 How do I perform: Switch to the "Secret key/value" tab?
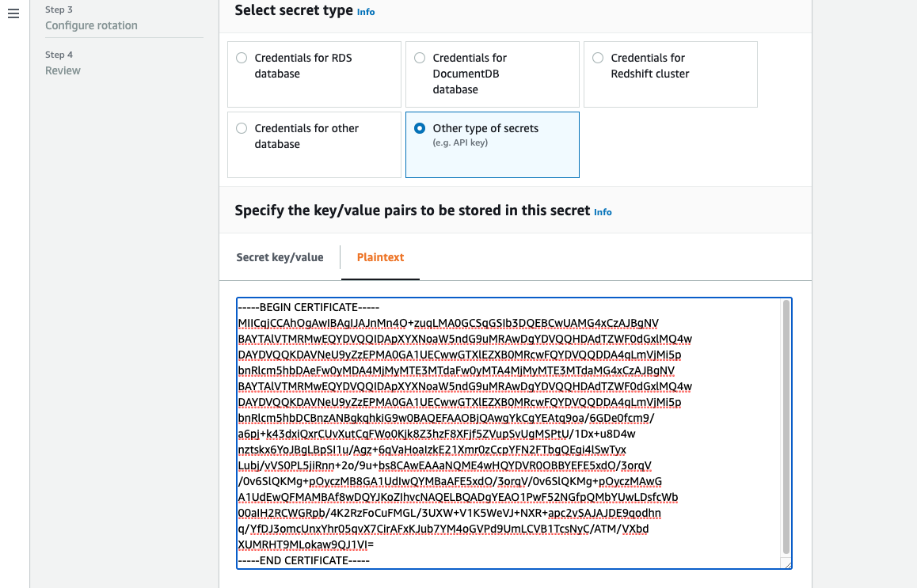[x=280, y=256]
